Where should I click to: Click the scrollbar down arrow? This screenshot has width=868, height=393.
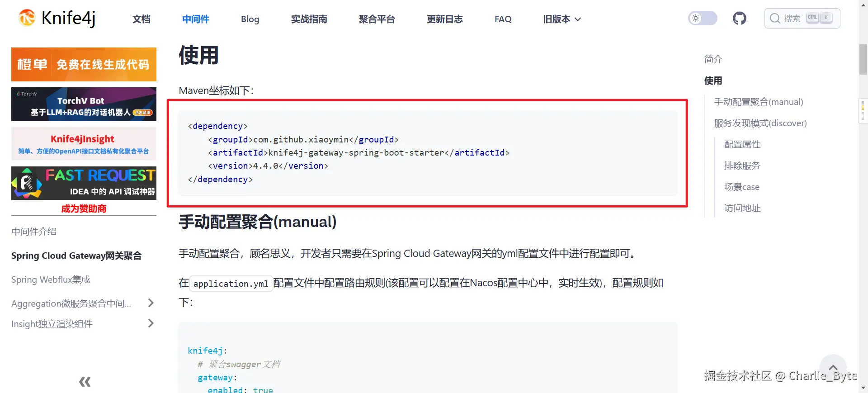coord(863,388)
